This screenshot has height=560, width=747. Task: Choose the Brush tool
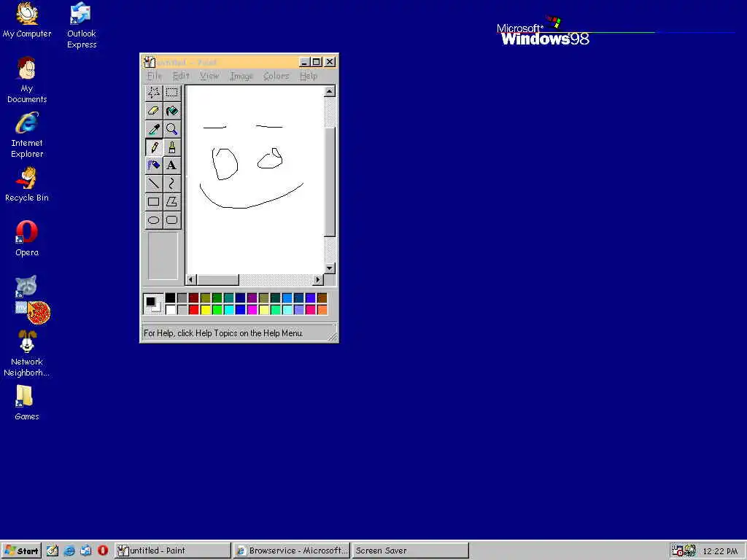[x=171, y=147]
